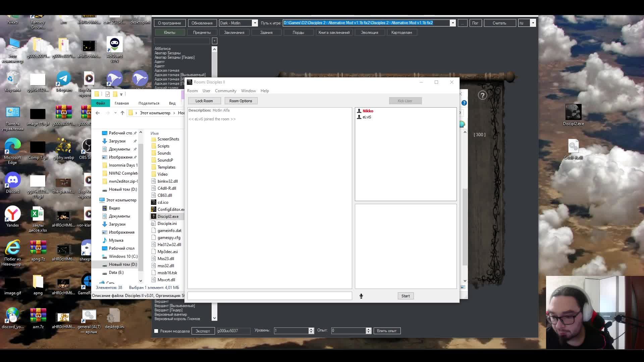Click the Lock Room button
The width and height of the screenshot is (644, 362).
pos(204,101)
